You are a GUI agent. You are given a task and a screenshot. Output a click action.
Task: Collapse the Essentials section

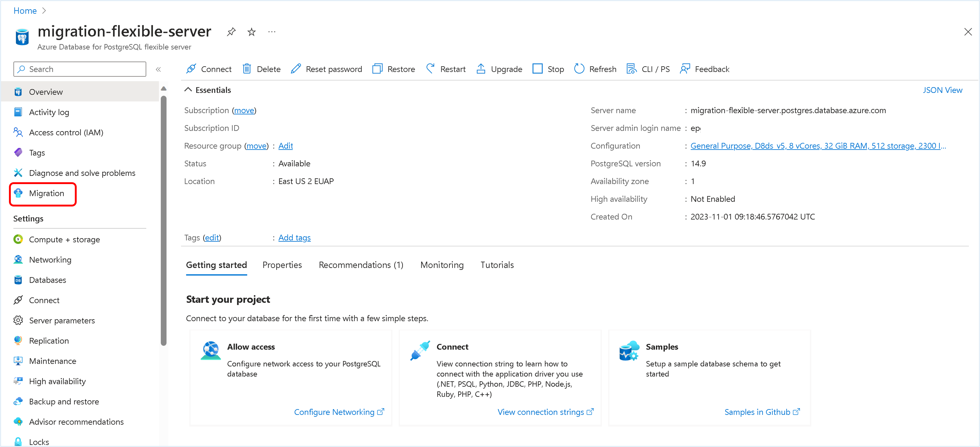(x=188, y=90)
